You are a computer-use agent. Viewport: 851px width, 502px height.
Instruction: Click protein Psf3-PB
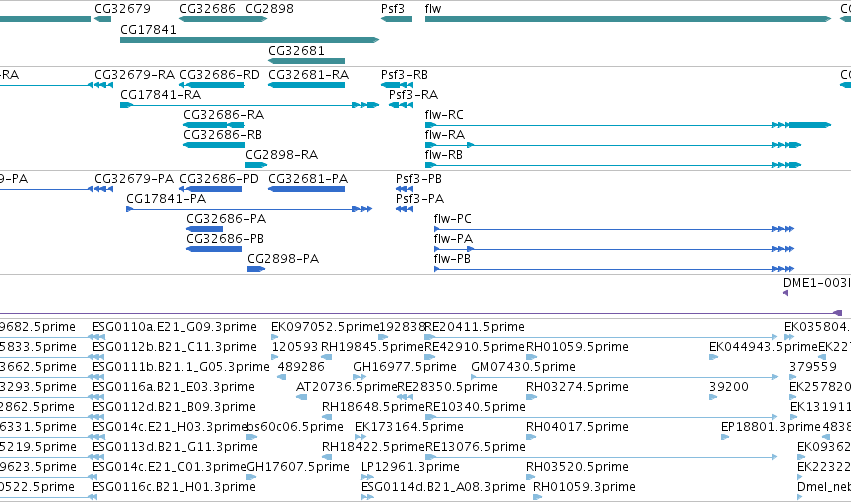point(419,179)
